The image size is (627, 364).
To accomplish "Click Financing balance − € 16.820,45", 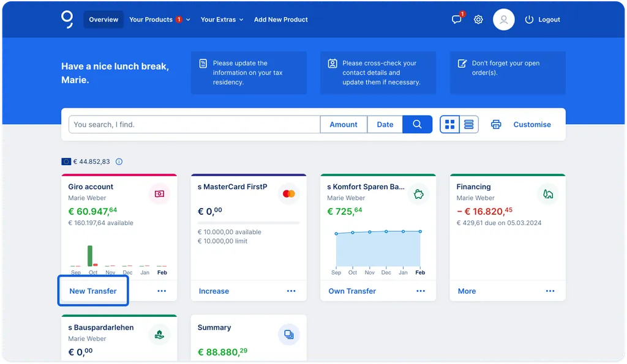I will (x=484, y=211).
